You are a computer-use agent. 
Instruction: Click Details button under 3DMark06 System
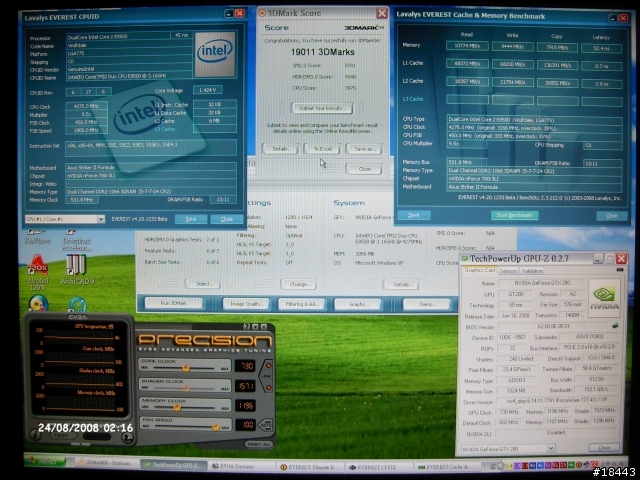401,284
